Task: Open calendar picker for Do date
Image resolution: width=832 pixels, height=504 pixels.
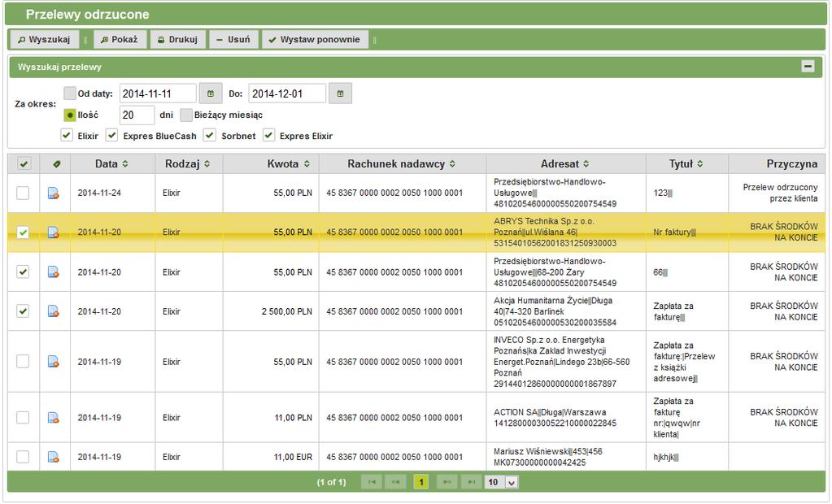Action: pos(340,93)
